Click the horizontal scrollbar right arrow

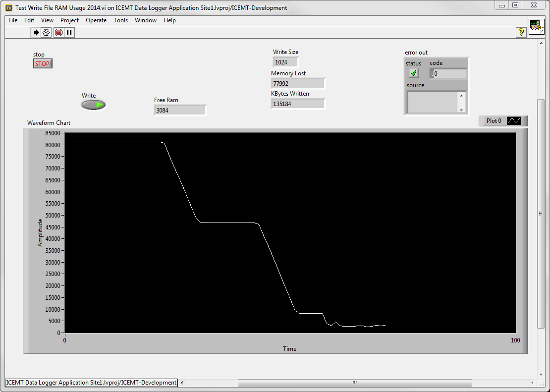point(532,383)
